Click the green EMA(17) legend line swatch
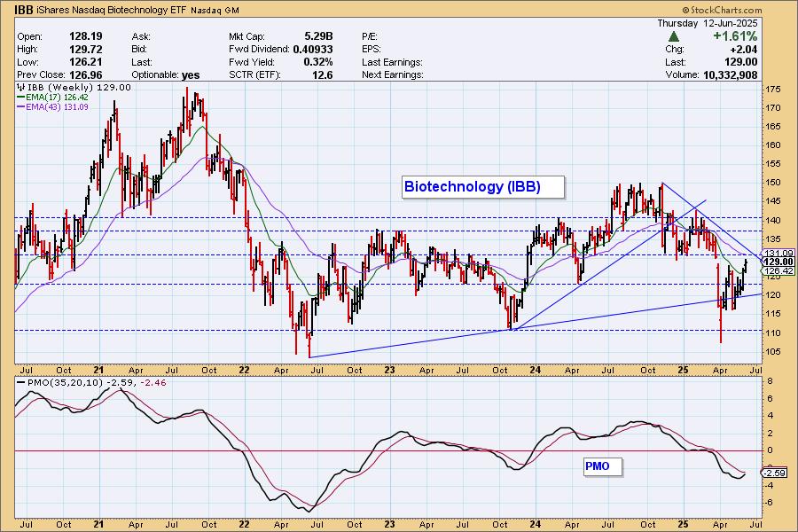The width and height of the screenshot is (798, 532). point(21,98)
